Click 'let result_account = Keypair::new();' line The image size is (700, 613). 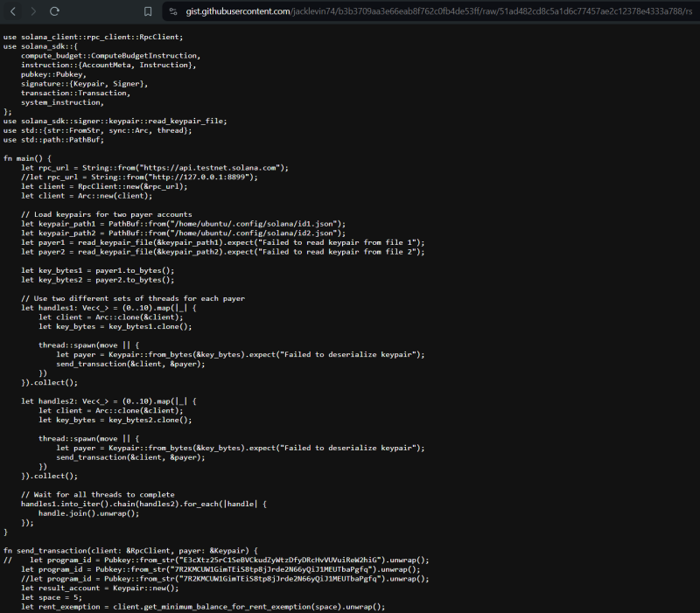(100, 589)
